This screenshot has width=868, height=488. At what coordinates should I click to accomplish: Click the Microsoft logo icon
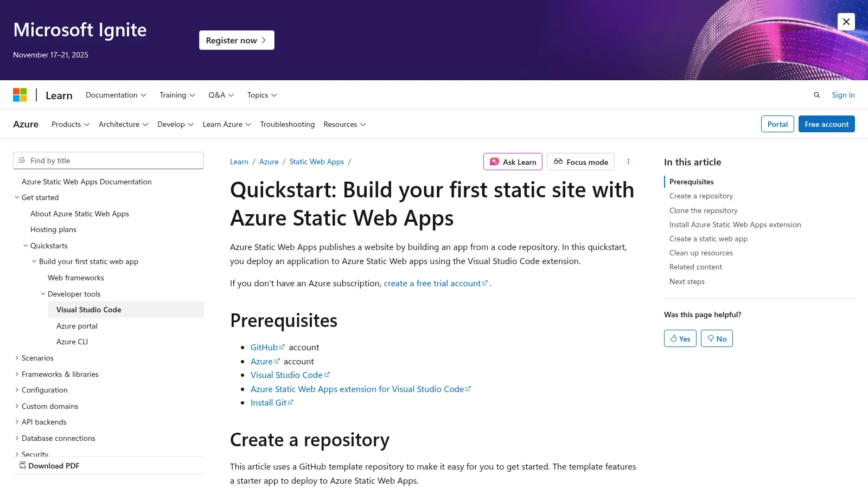[x=20, y=95]
